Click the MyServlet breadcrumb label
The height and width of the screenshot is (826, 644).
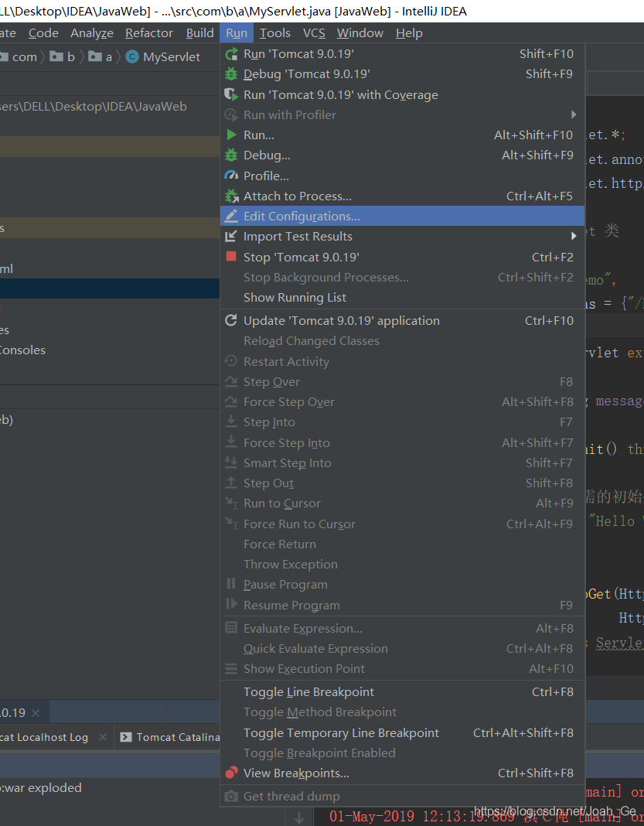(171, 57)
